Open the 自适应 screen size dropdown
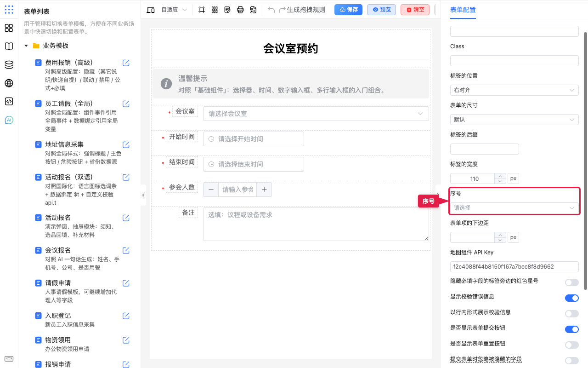588x368 pixels. (174, 10)
